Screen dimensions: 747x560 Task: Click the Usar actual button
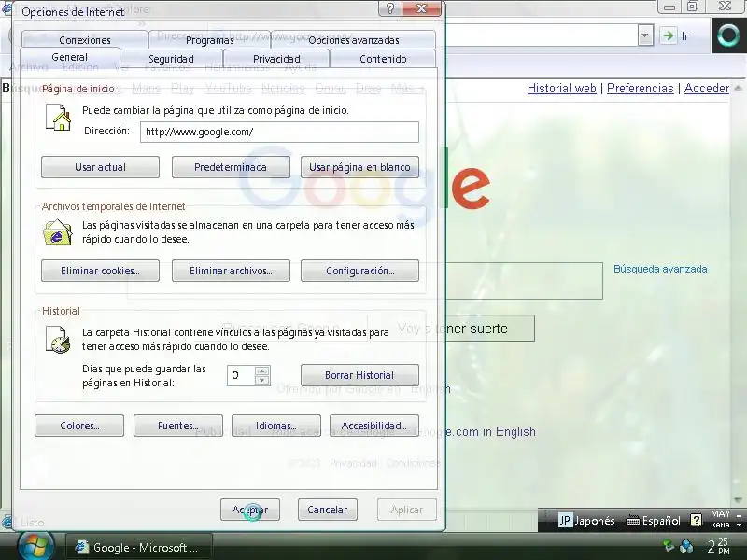pos(100,167)
